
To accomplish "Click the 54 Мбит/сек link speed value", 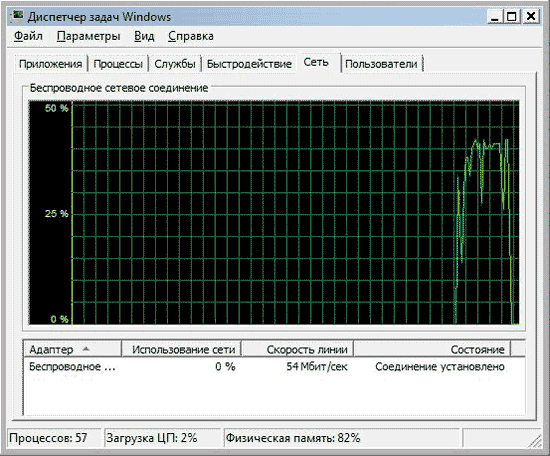I will 317,367.
